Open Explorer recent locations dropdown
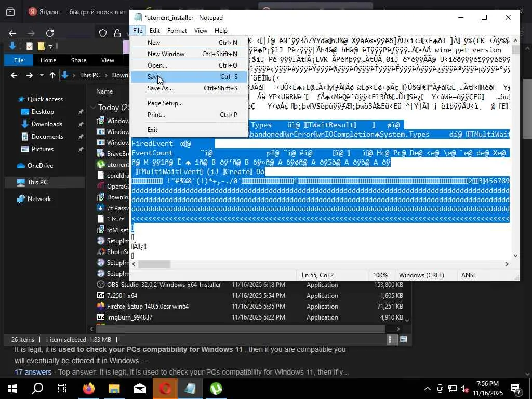 click(x=42, y=75)
